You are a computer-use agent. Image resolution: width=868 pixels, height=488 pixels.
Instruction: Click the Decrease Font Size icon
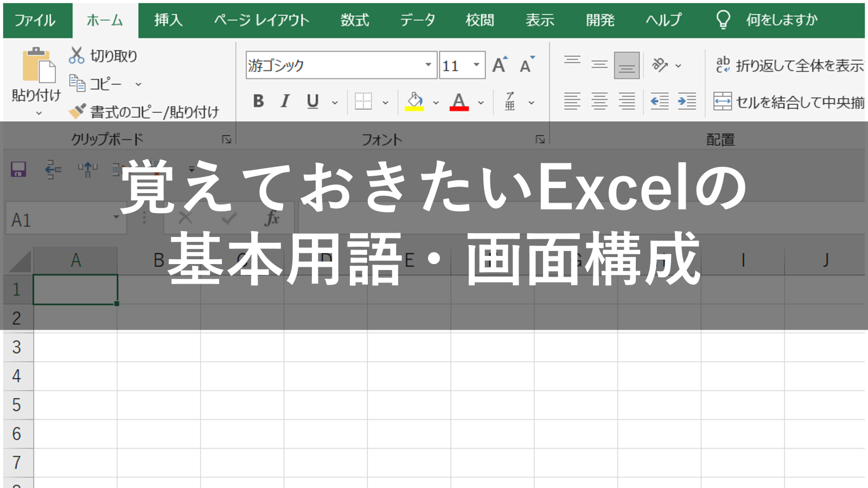[526, 65]
